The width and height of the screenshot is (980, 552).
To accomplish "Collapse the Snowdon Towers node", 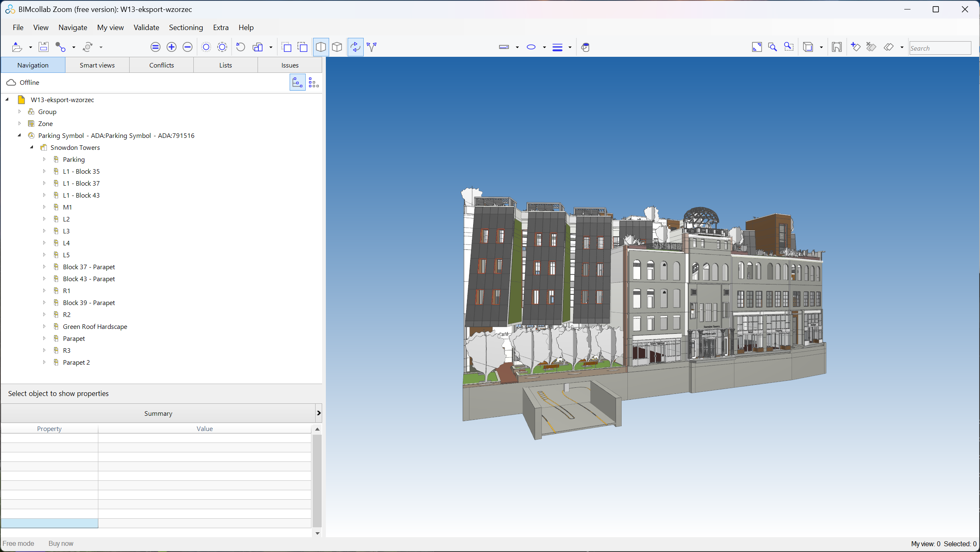I will 32,147.
